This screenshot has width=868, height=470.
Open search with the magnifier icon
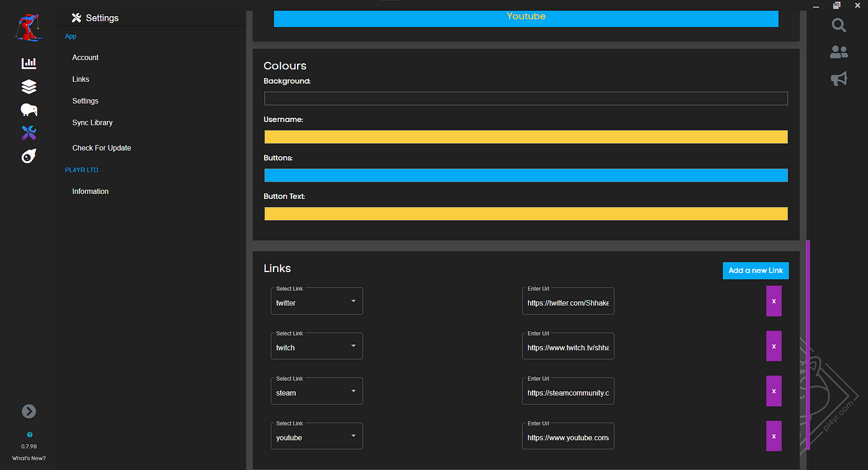point(839,25)
